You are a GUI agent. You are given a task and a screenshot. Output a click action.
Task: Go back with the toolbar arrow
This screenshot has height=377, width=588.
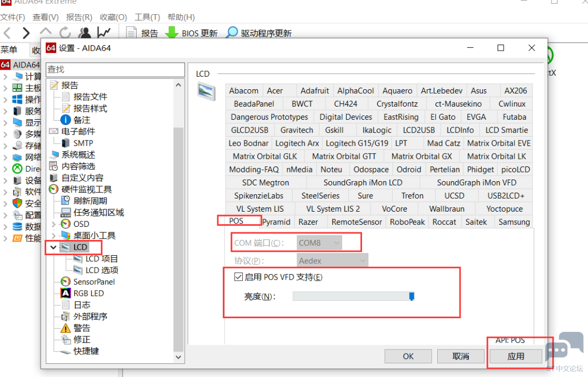(7, 33)
